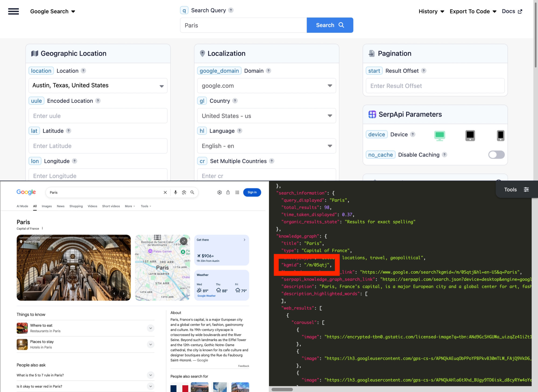This screenshot has height=392, width=538.
Task: Expand the English - en Language dropdown
Action: pos(267,146)
